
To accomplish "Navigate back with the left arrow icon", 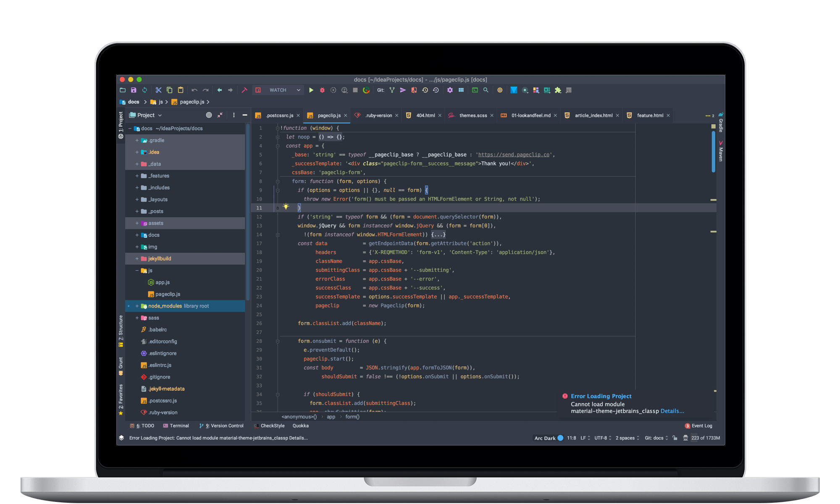I will (x=219, y=90).
